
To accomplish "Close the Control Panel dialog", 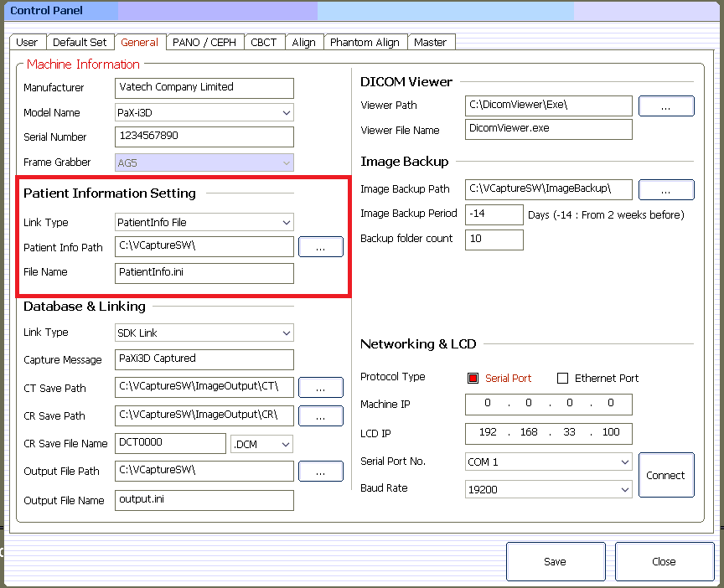I will coord(665,561).
